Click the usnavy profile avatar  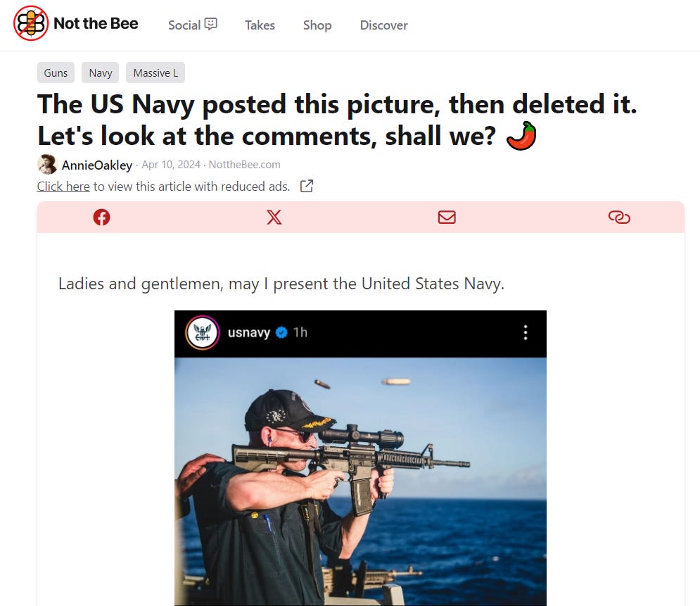[x=202, y=333]
